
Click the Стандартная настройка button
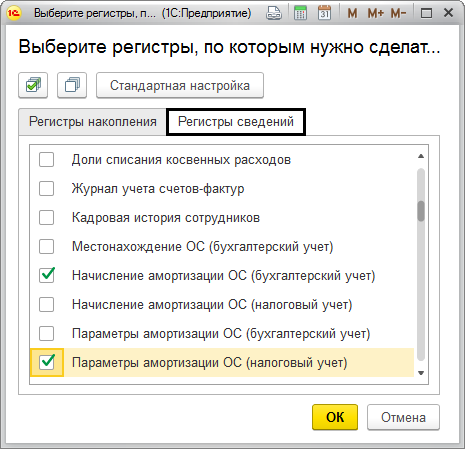coord(180,85)
